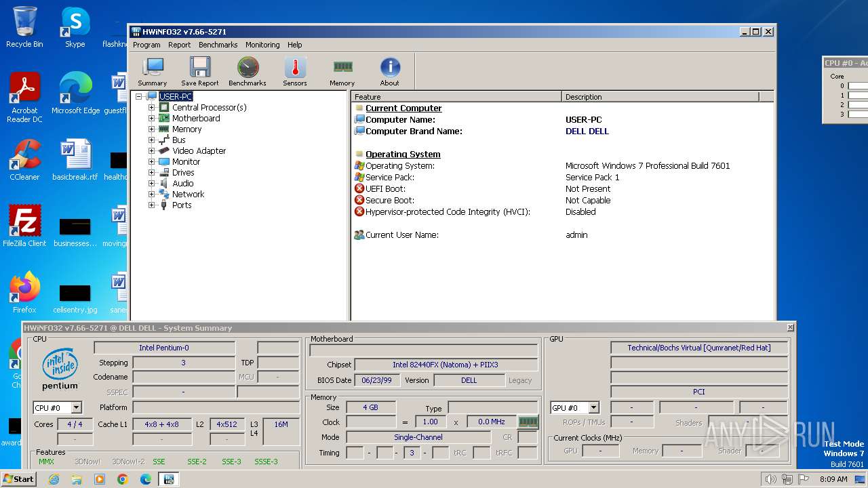868x488 pixels.
Task: Expand the Bus tree node
Action: [x=152, y=140]
